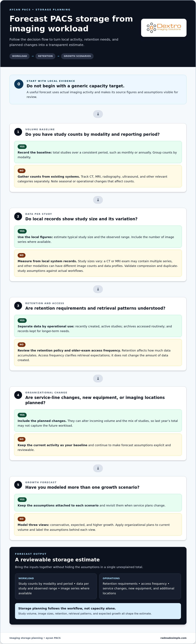Click YES badge under Retention and Access question
196x644 pixels.
coord(22,321)
